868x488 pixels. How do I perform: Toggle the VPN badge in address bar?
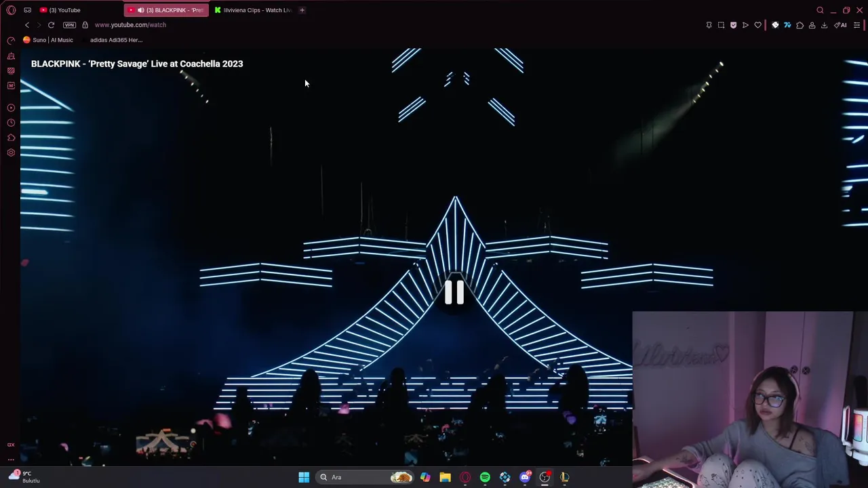click(x=69, y=25)
